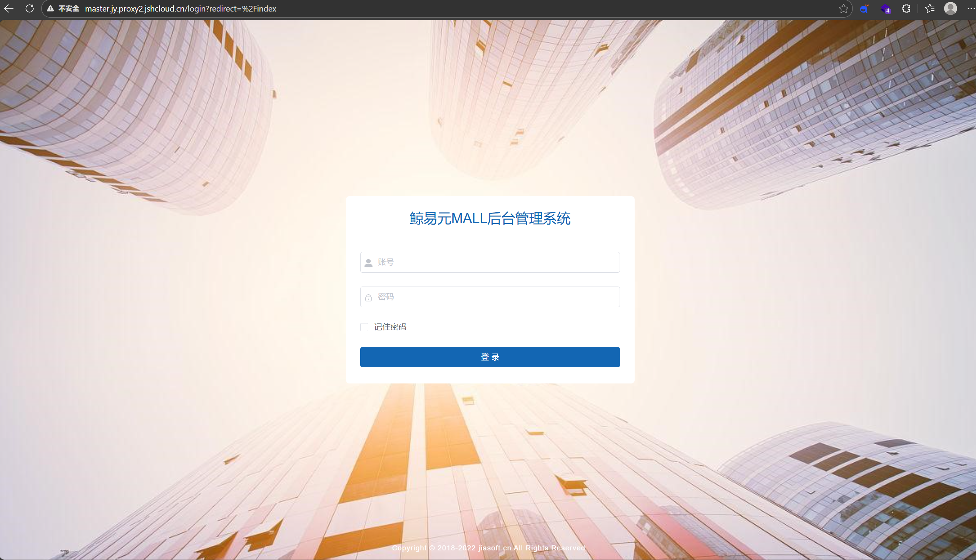976x560 pixels.
Task: Bookmark this page with star icon
Action: coord(843,8)
